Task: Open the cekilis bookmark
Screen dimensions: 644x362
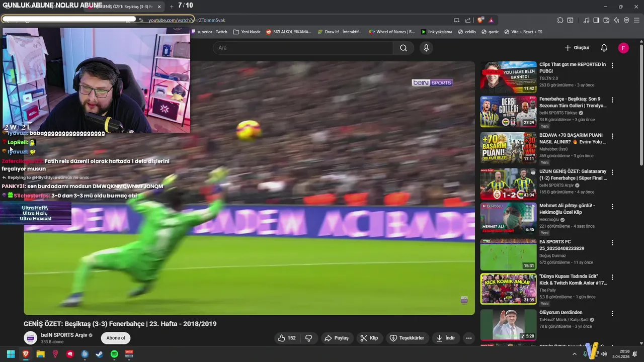Action: coord(467,32)
